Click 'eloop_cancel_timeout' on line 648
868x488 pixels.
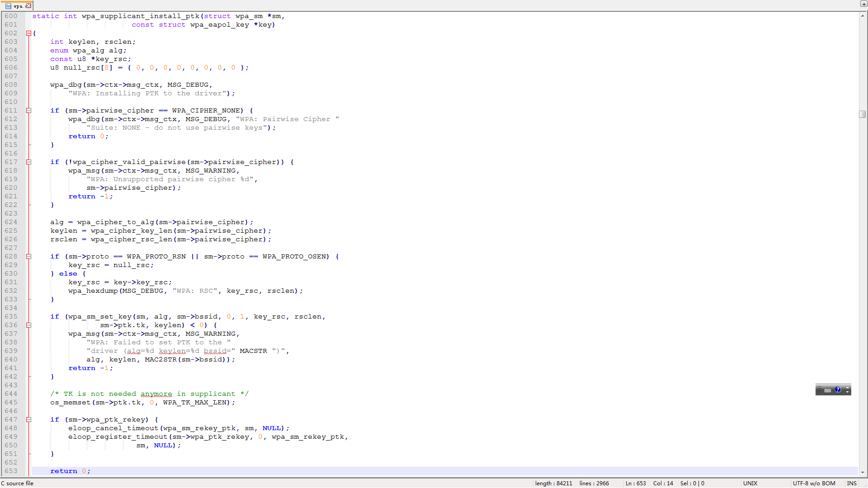tap(113, 428)
